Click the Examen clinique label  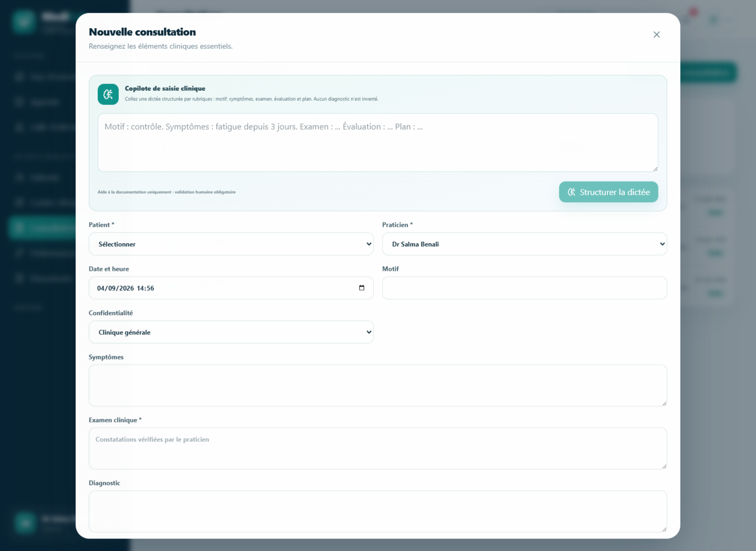115,420
